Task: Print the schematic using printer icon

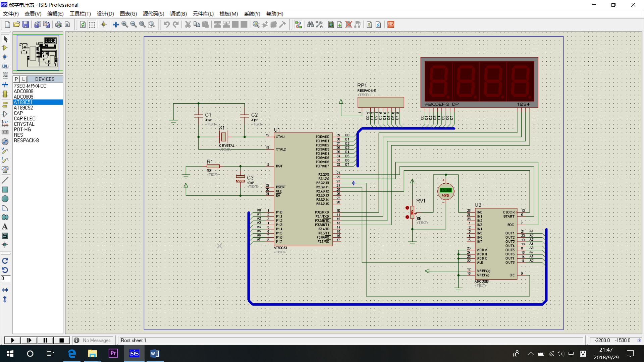Action: [x=58, y=24]
